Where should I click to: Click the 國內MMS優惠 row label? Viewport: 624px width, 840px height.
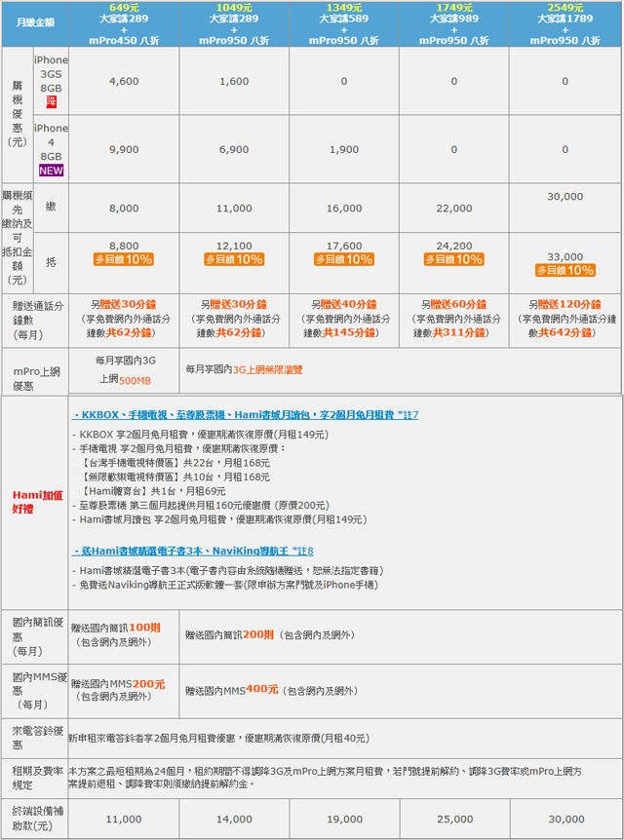click(40, 691)
